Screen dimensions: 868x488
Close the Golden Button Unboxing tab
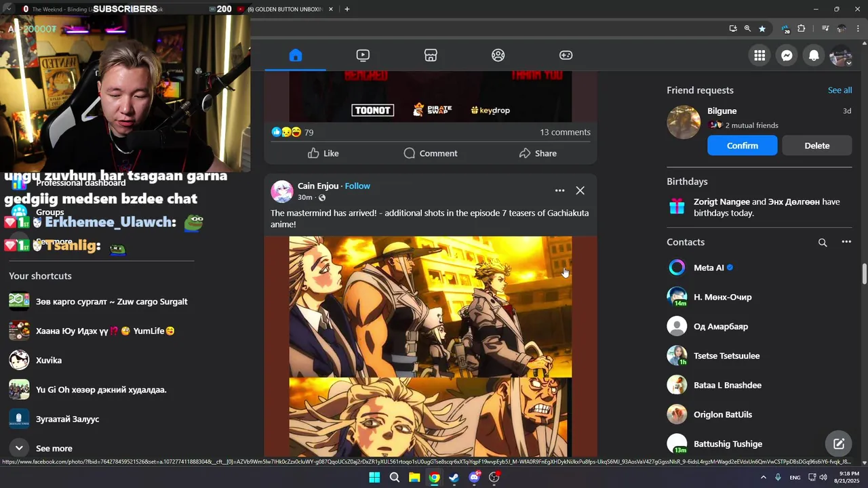pyautogui.click(x=331, y=9)
